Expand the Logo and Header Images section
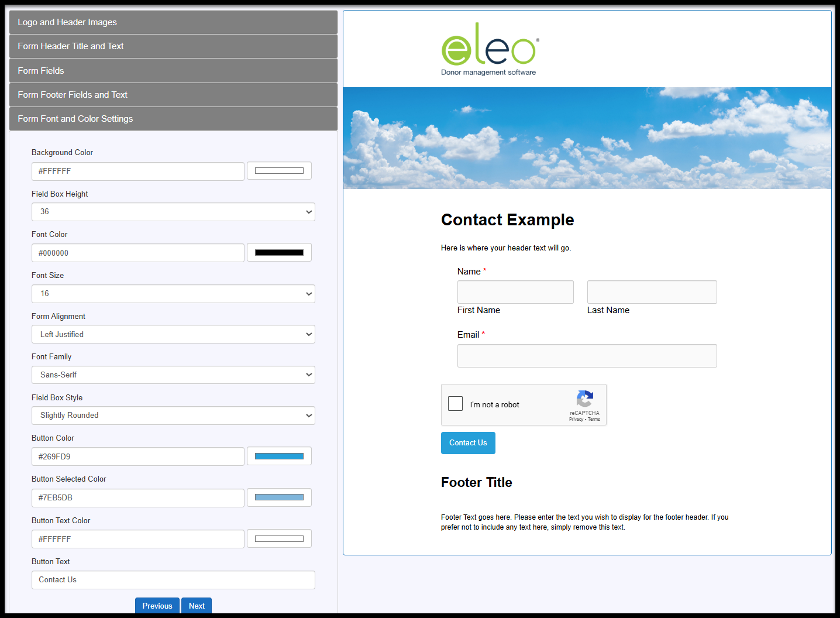 point(173,22)
